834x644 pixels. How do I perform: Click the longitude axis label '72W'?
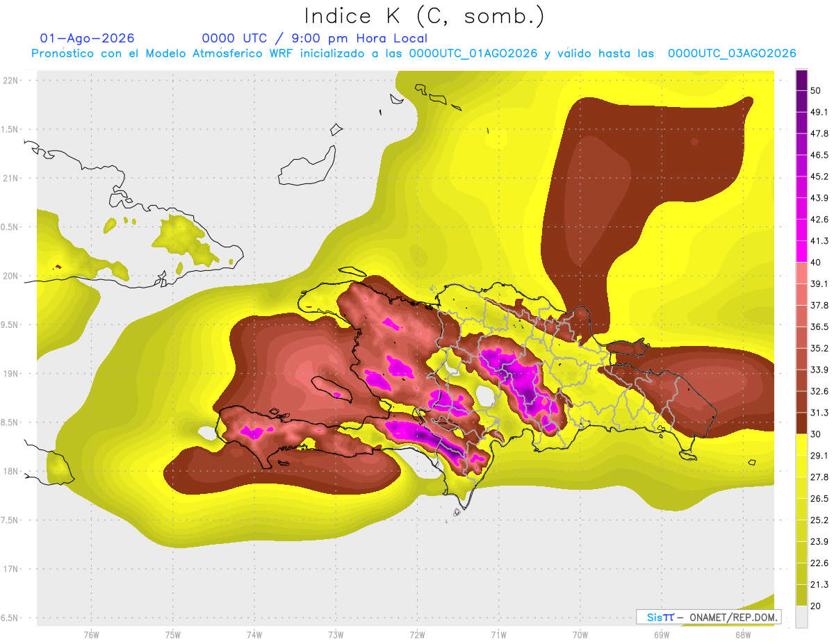coord(418,635)
